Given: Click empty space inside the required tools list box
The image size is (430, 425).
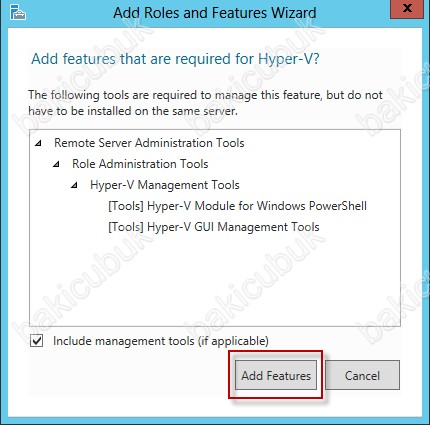Looking at the screenshot, I should tap(215, 280).
